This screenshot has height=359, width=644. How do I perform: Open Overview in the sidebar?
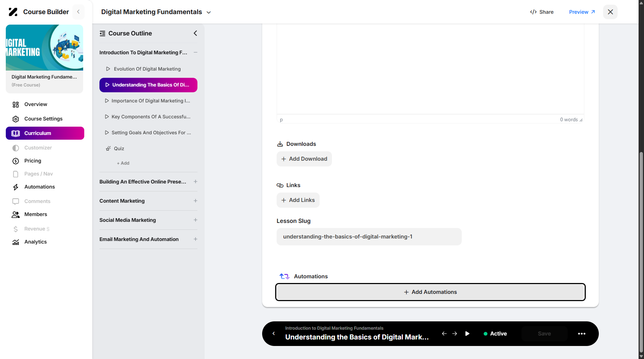tap(35, 104)
